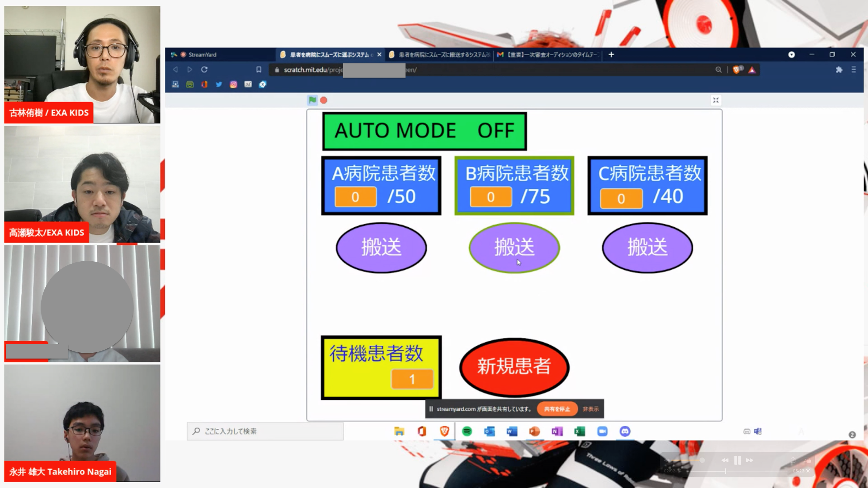This screenshot has width=868, height=488.
Task: Open Word from the taskbar
Action: click(512, 431)
